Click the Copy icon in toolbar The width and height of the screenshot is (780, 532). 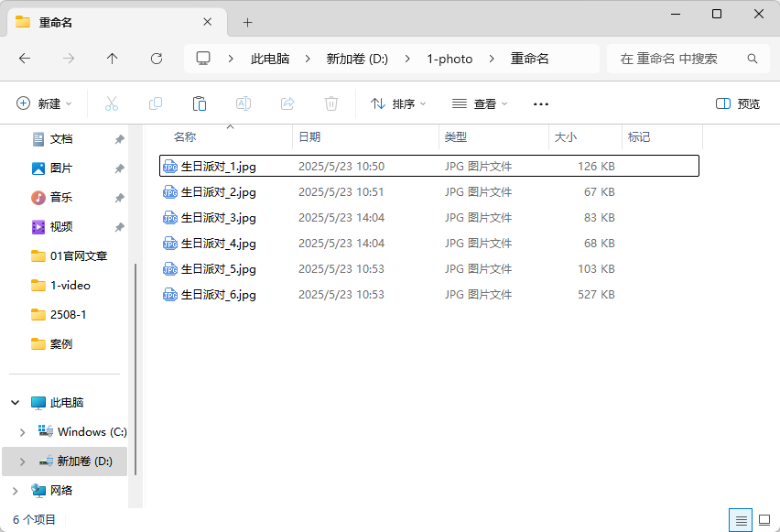tap(156, 103)
